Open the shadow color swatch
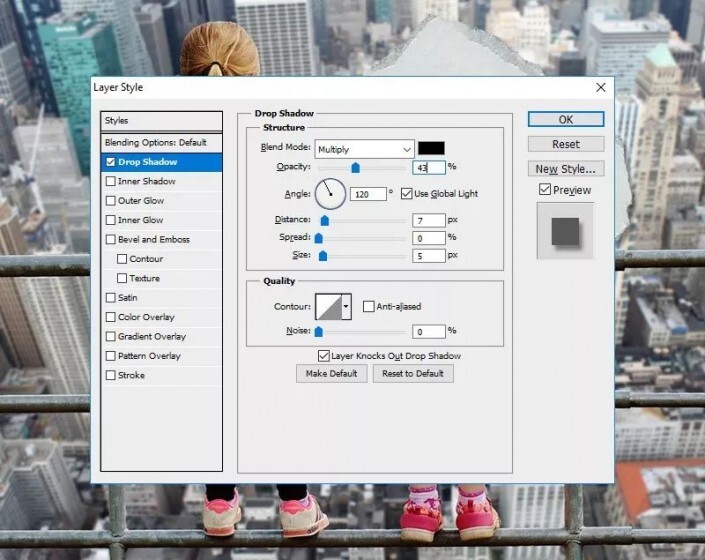 [x=432, y=149]
